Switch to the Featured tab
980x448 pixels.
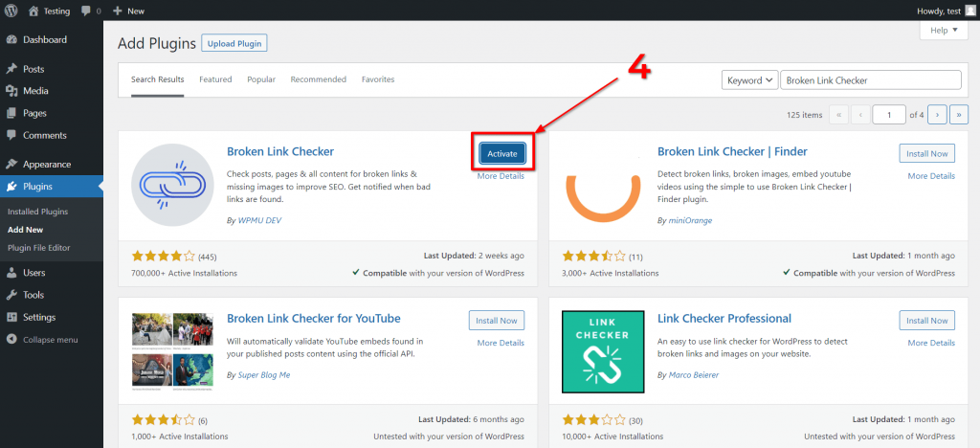click(x=215, y=80)
